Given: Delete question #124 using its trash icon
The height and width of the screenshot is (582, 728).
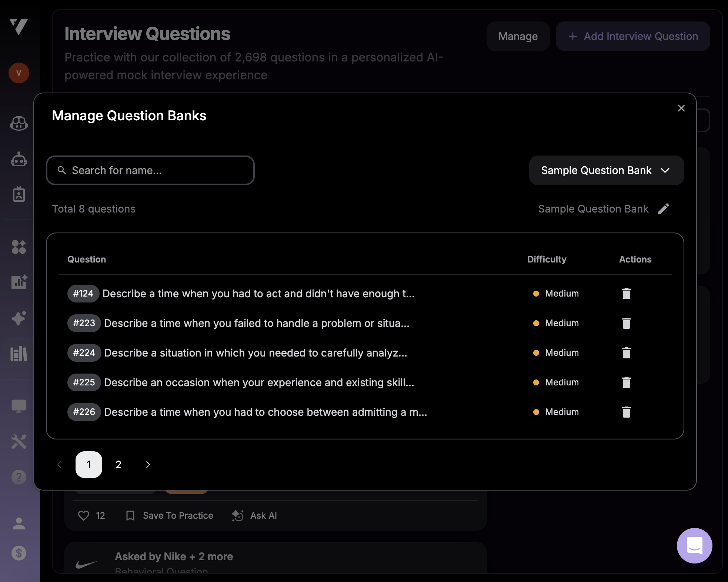Looking at the screenshot, I should pos(627,293).
